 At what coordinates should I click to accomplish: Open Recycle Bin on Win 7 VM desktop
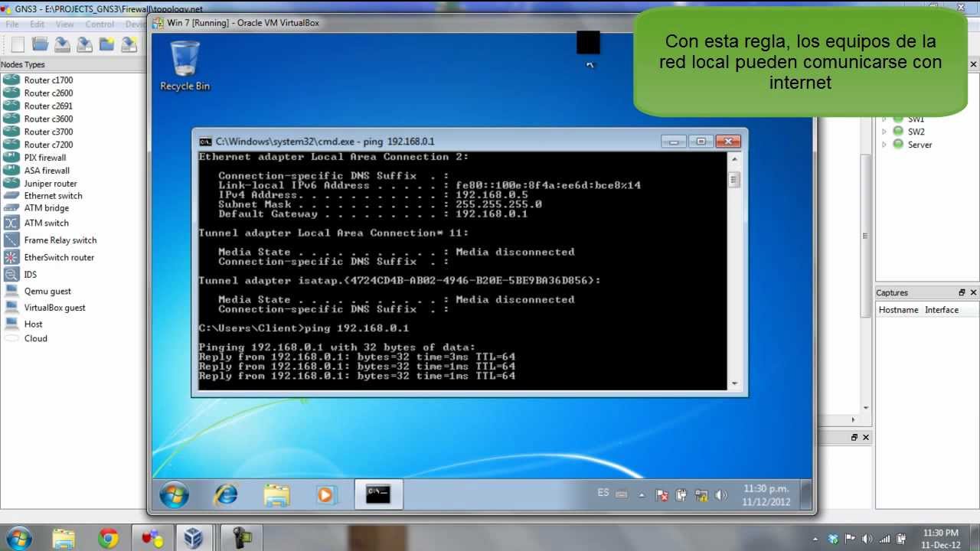[x=185, y=65]
